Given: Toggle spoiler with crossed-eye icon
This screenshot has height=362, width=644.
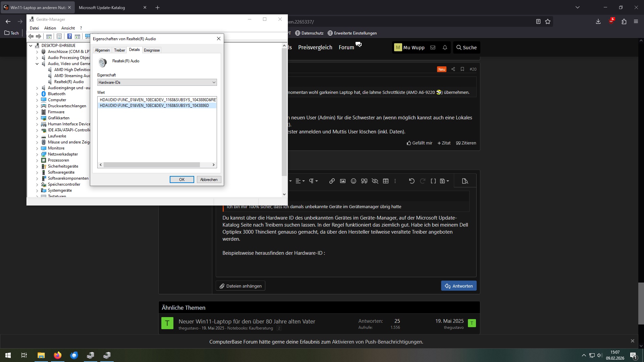Looking at the screenshot, I should pos(375,181).
